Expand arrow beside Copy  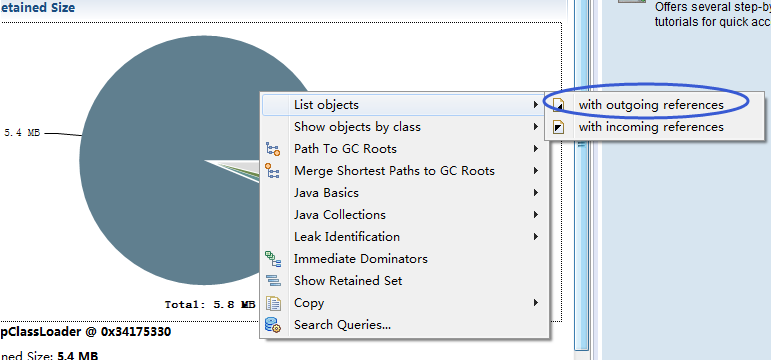(x=536, y=303)
